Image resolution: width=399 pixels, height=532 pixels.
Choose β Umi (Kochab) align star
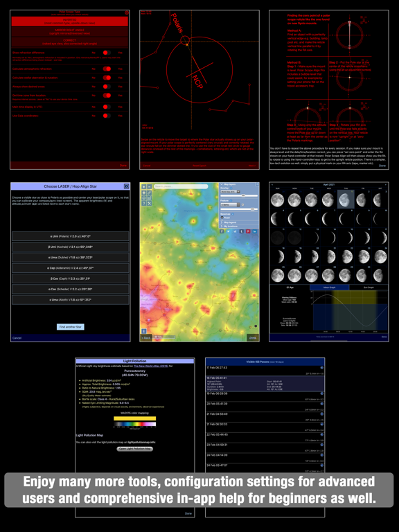70,247
